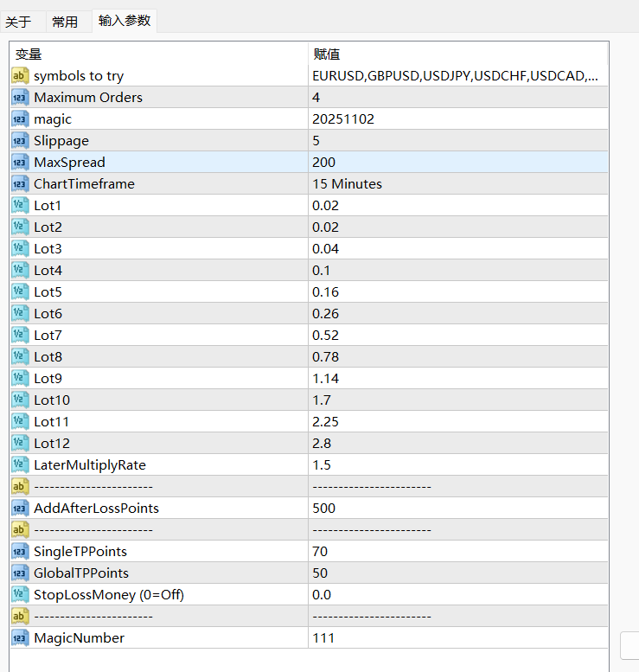Click the integer icon beside MagicNumber
Image resolution: width=639 pixels, height=672 pixels.
[x=20, y=637]
